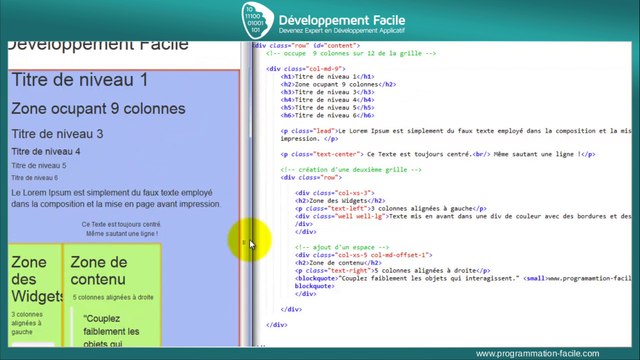Click the "ajout d'un espace" comment line

click(x=342, y=247)
